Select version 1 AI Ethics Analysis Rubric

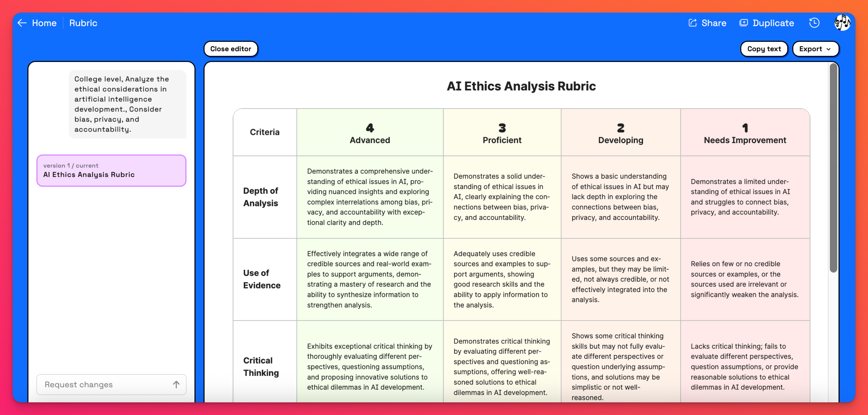111,170
